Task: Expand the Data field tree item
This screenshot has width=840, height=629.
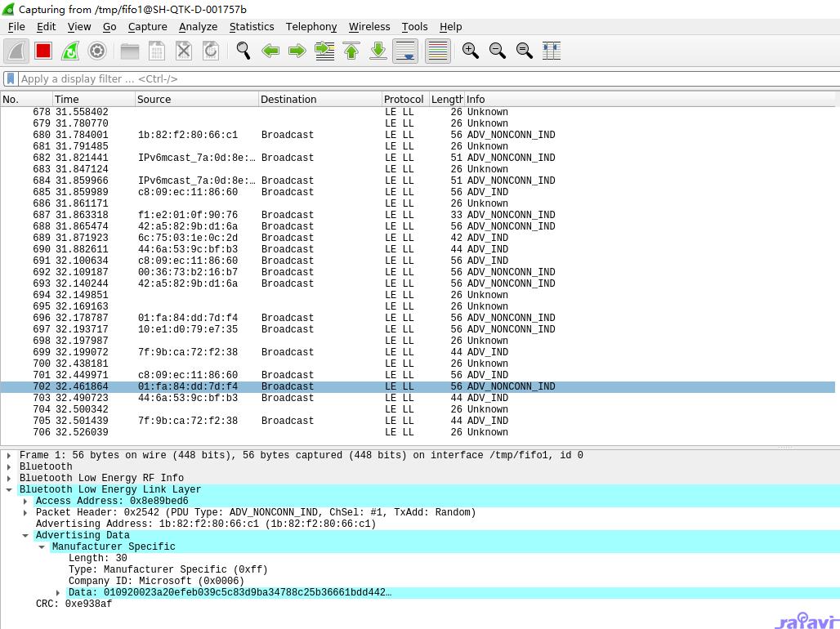Action: click(x=58, y=592)
